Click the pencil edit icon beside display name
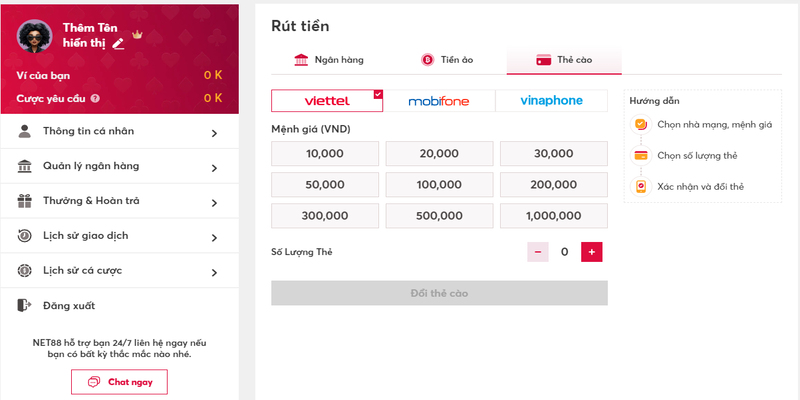800x400 pixels. coord(118,44)
